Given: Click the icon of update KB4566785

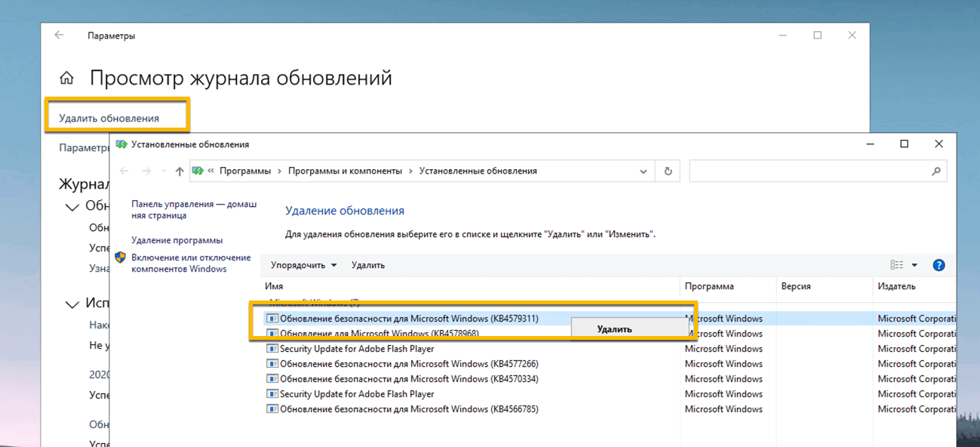Looking at the screenshot, I should [x=272, y=409].
